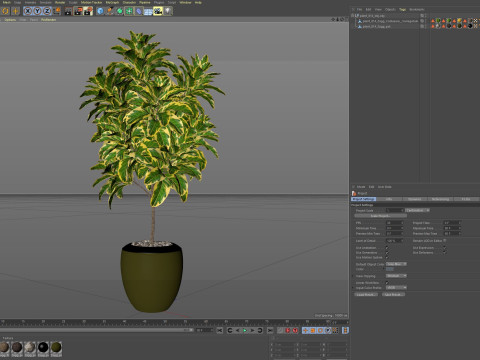Switch to the Info tab
Viewport: 480px width, 360px height.
click(x=389, y=199)
